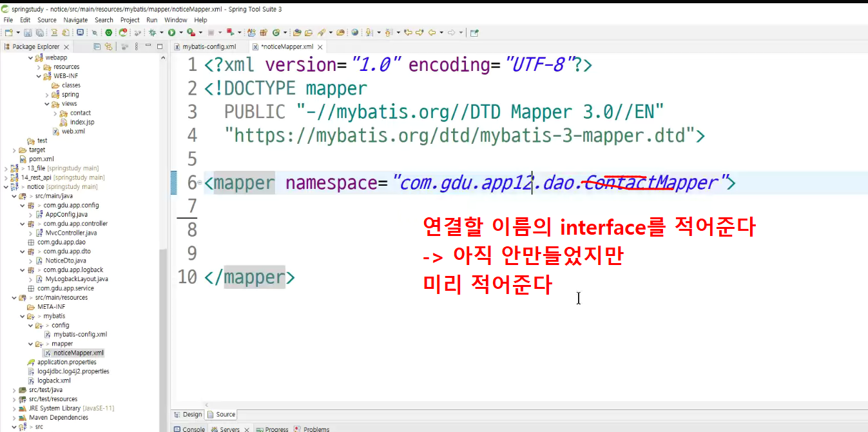Toggle Link with Editor in Package Explorer
Screen dimensions: 868x432
point(108,46)
